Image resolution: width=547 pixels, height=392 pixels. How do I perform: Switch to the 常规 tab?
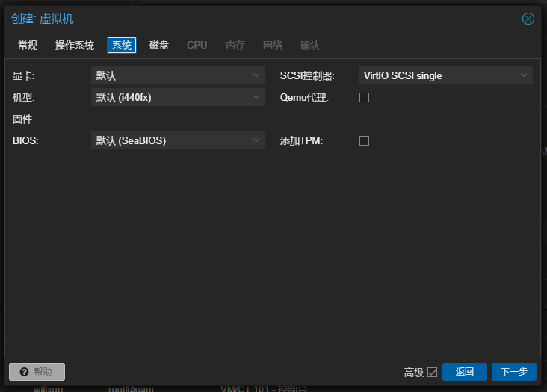28,46
